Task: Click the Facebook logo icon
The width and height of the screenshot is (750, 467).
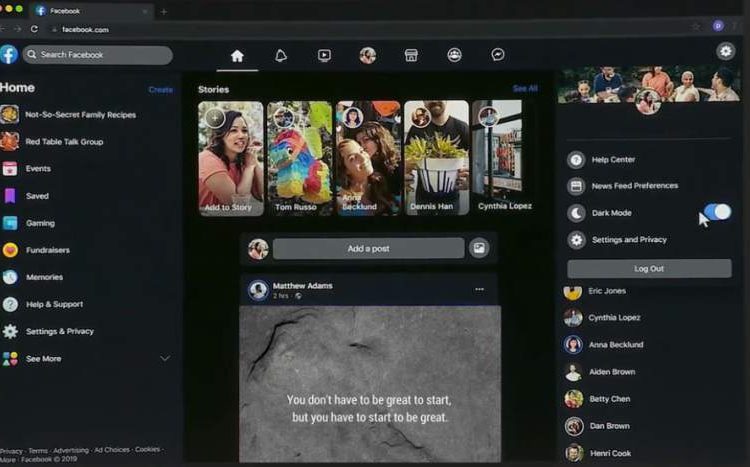Action: (x=9, y=55)
